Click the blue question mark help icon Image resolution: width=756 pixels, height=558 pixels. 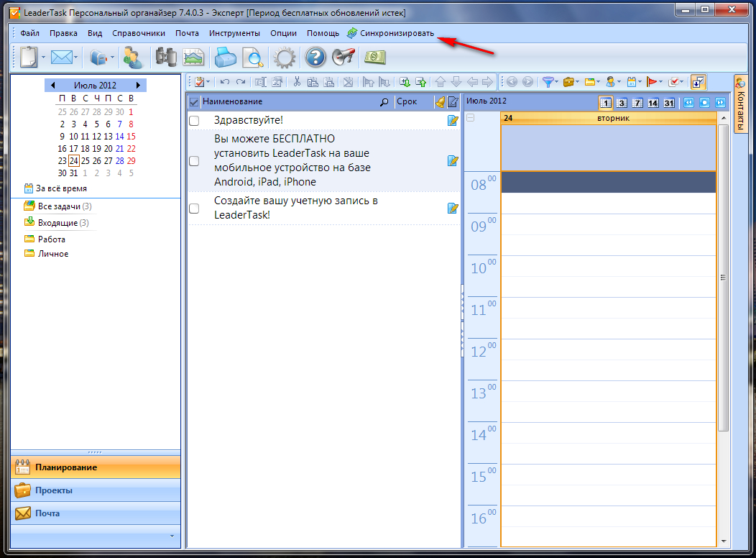315,57
